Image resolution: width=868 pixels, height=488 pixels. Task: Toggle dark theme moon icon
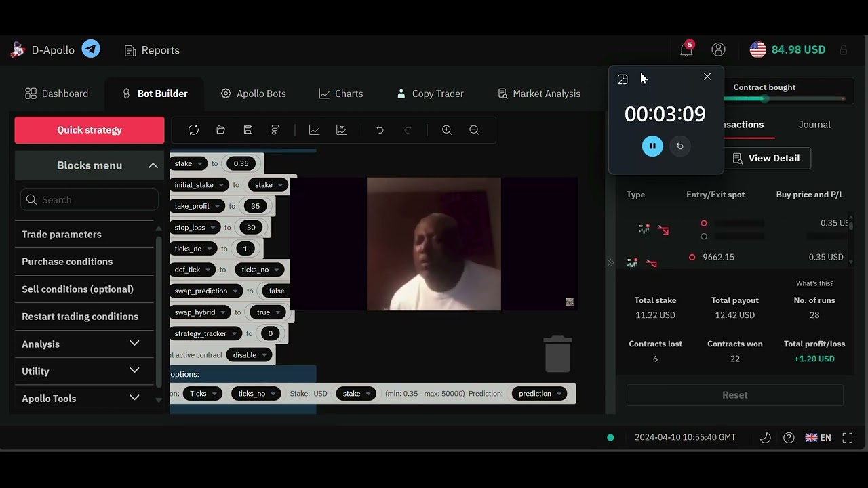pos(766,438)
